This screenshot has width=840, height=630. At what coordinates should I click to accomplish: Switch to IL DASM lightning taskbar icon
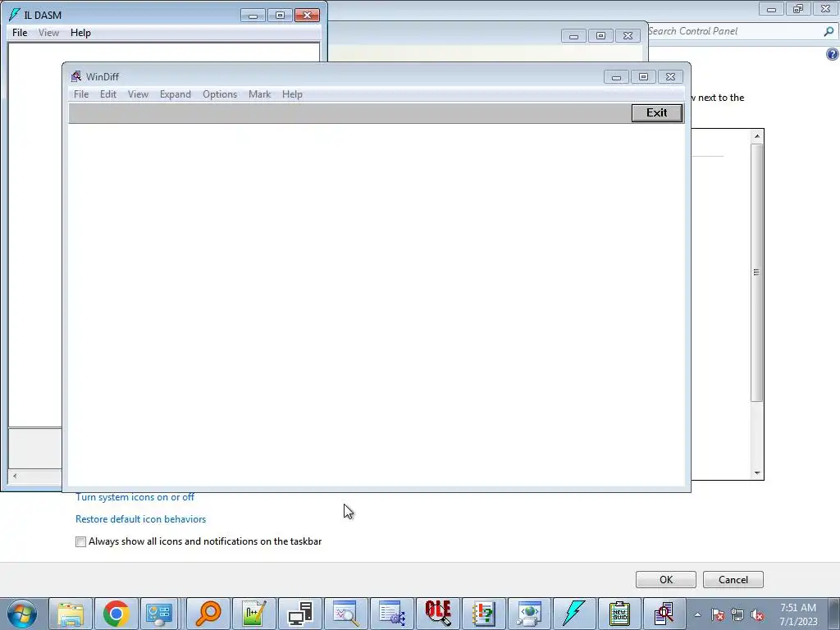574,614
